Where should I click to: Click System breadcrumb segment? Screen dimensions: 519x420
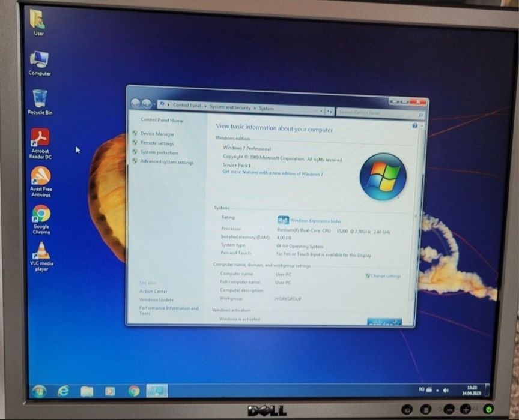pyautogui.click(x=266, y=108)
